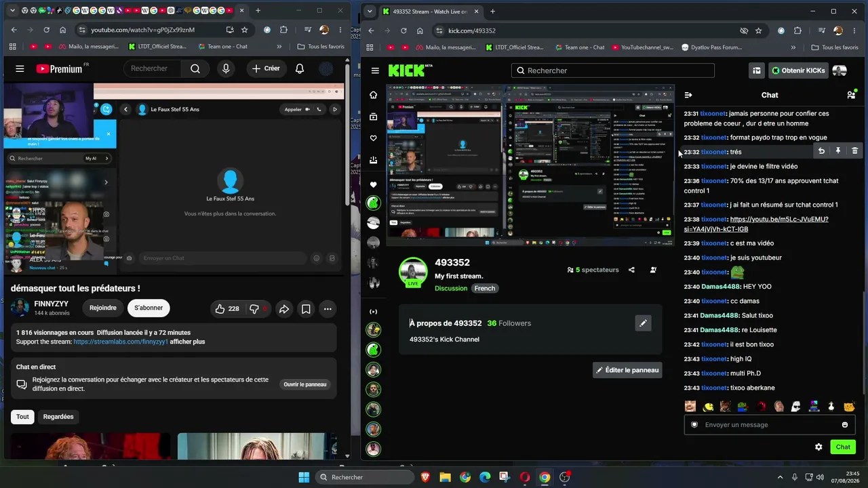Select the 'Regardées' filter chip

pyautogui.click(x=58, y=417)
